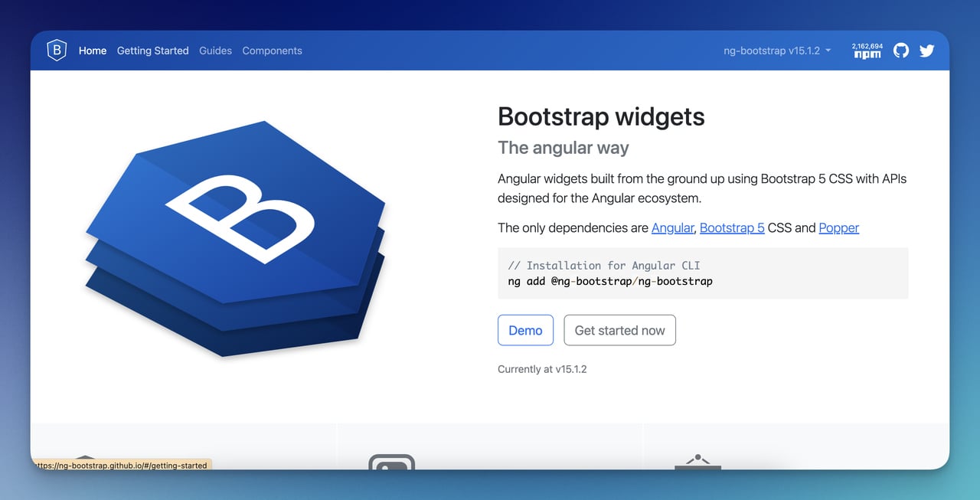Open the GitHub repository icon
Image resolution: width=980 pixels, height=500 pixels.
click(901, 51)
